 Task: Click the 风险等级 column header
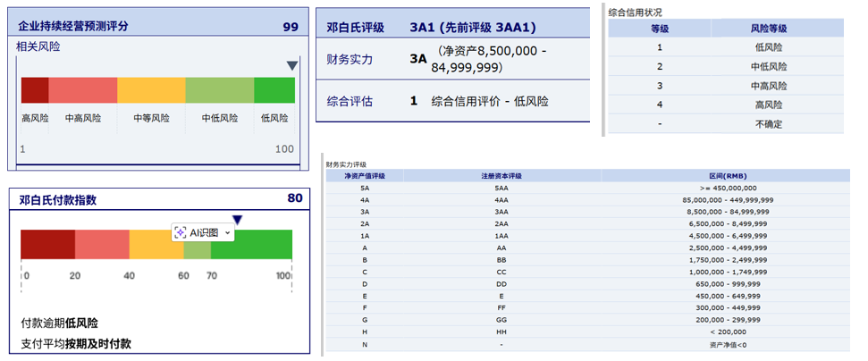[x=769, y=29]
